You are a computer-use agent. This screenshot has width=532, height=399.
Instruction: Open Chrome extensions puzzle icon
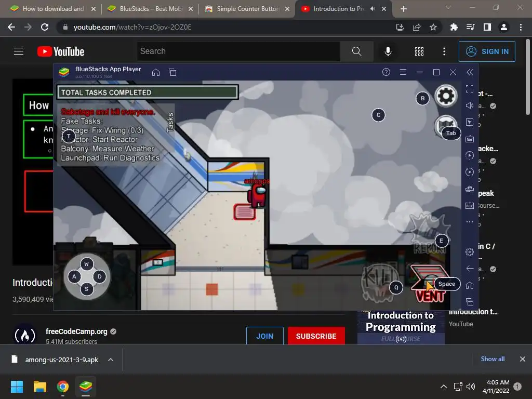point(454,27)
